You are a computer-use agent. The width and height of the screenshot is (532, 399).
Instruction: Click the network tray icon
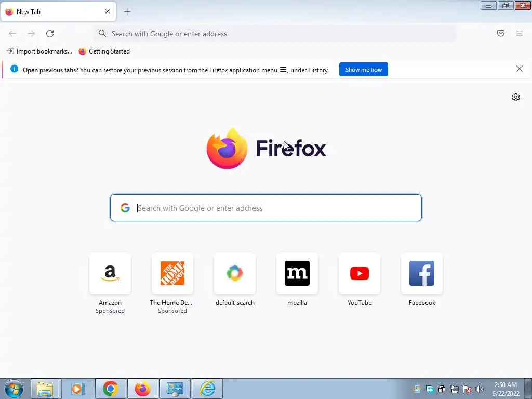454,389
